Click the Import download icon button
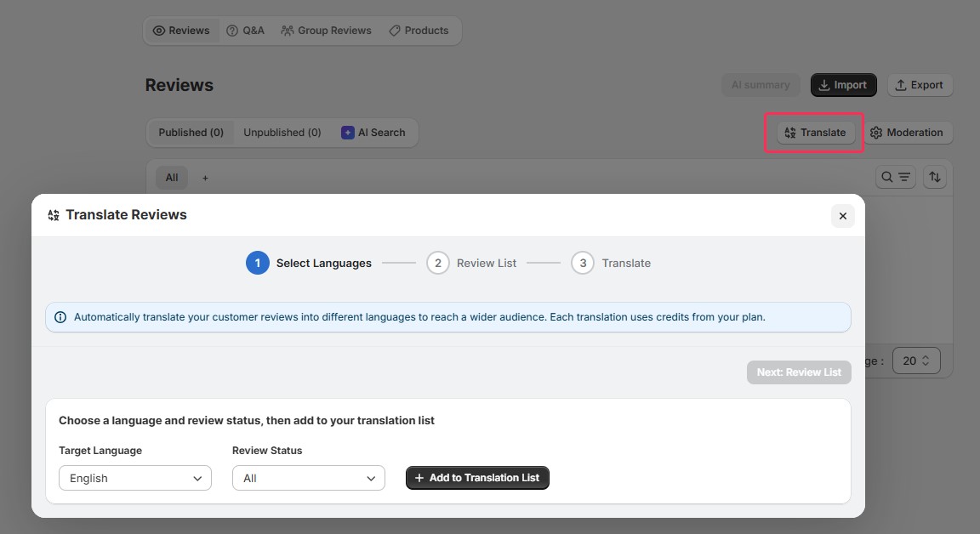Image resolution: width=980 pixels, height=534 pixels. (x=823, y=85)
